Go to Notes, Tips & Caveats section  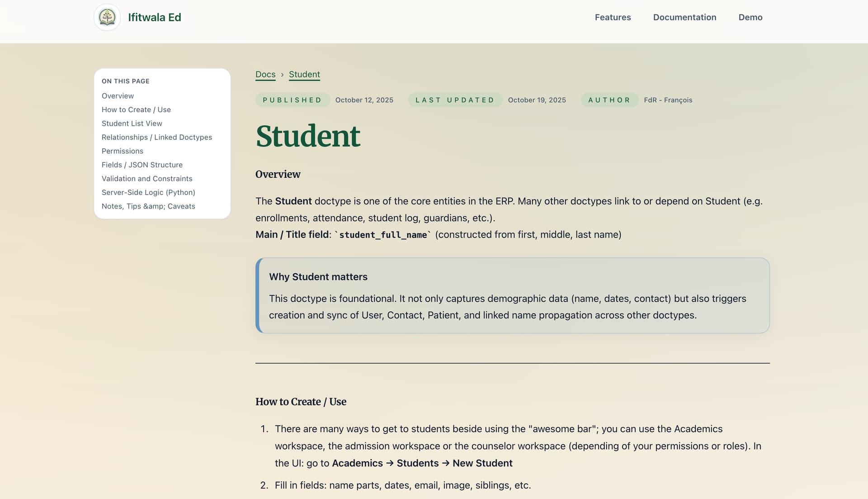(148, 206)
